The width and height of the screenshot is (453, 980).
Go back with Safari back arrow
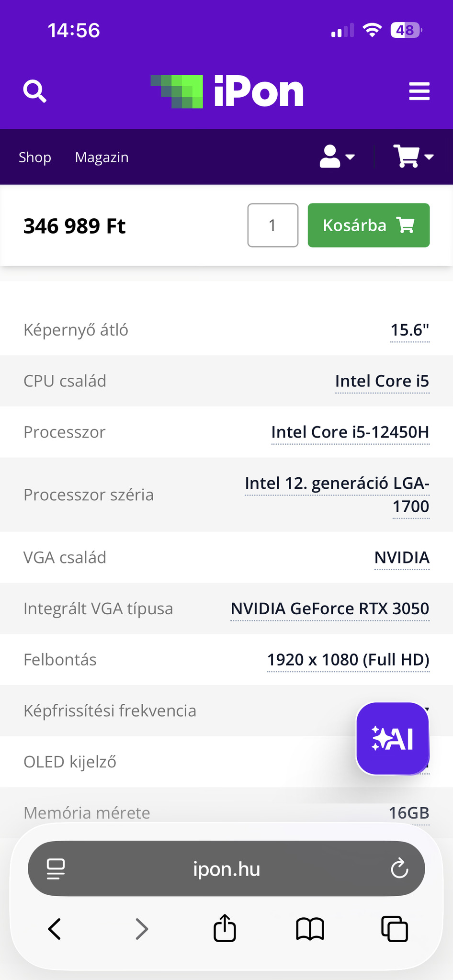click(55, 929)
